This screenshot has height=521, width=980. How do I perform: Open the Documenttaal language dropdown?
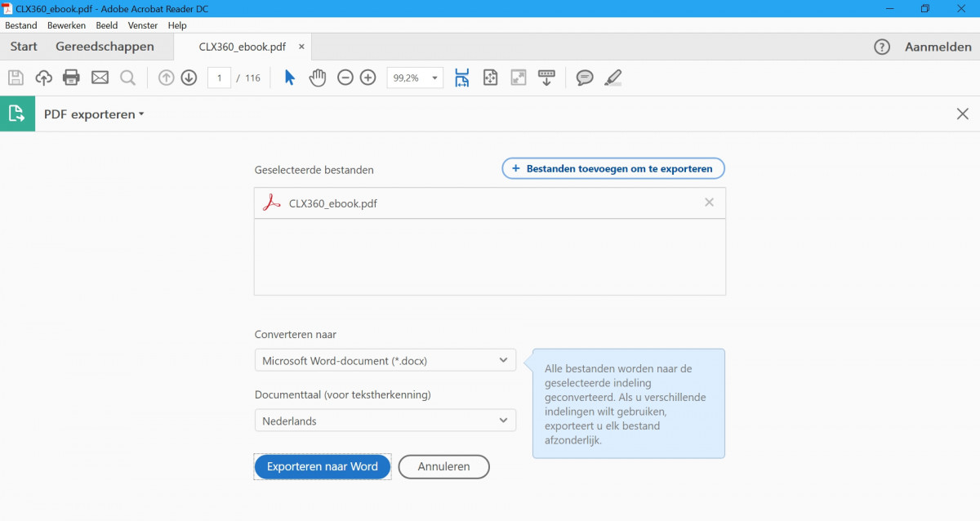385,421
